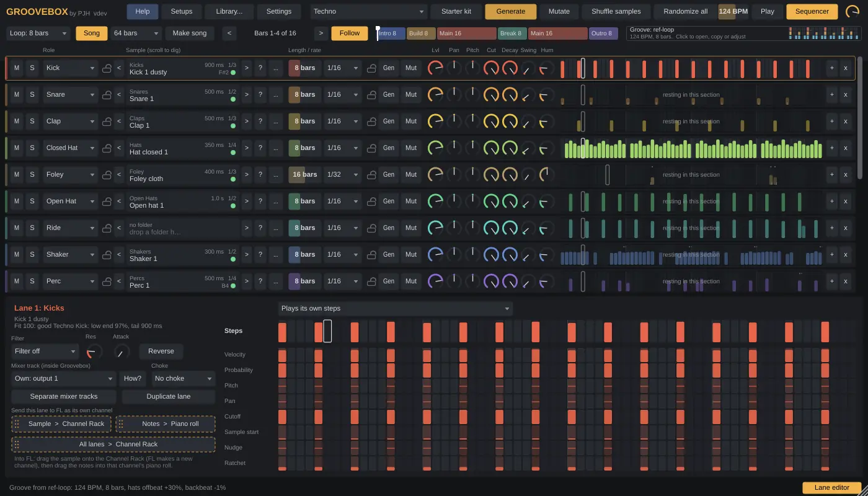The width and height of the screenshot is (868, 496).
Task: Adjust Kick lane Lvl knob
Action: (x=436, y=68)
